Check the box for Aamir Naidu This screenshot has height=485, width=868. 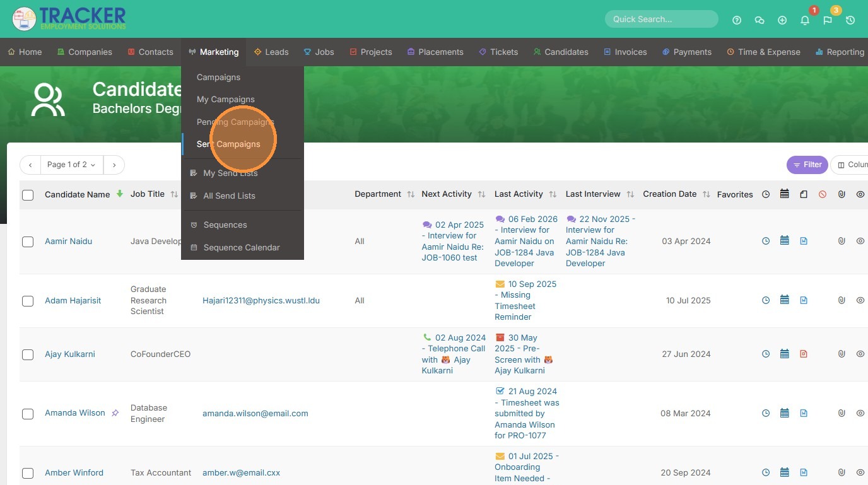28,242
